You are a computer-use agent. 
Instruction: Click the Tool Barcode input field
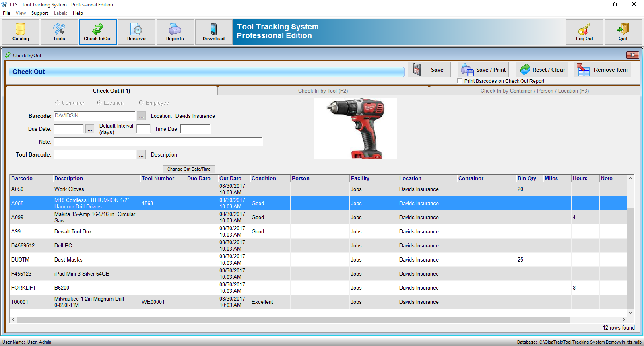[x=95, y=154]
